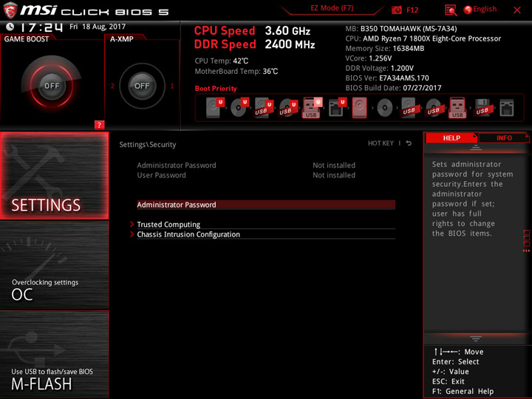Click the Game Boost question mark help icon
Viewport: 532px width, 399px height.
(99, 125)
